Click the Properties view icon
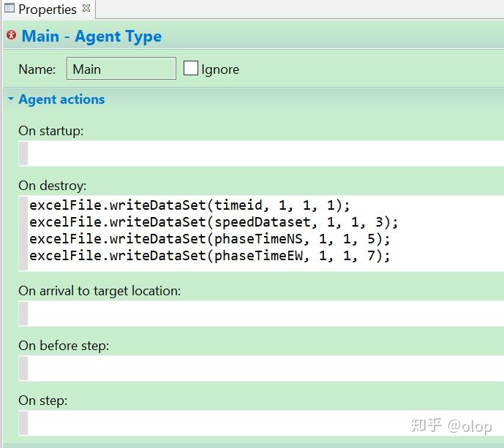504x448 pixels. [x=10, y=9]
